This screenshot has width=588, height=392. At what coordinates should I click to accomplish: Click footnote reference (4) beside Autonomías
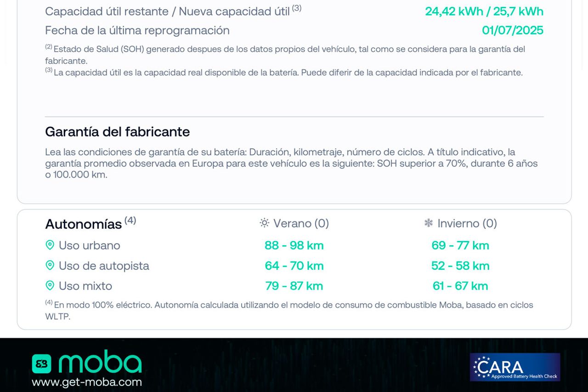(130, 220)
